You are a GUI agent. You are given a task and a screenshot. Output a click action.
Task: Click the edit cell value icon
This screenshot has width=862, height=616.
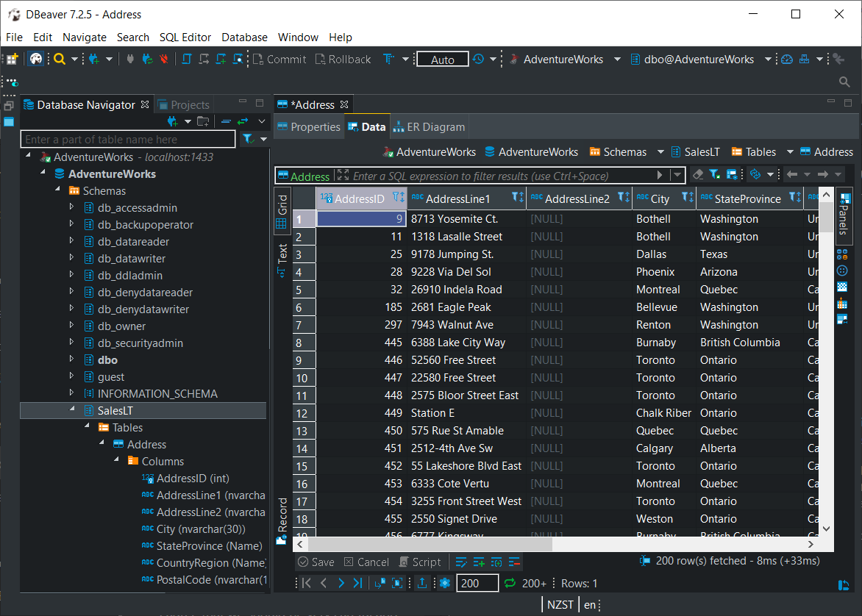tap(461, 562)
